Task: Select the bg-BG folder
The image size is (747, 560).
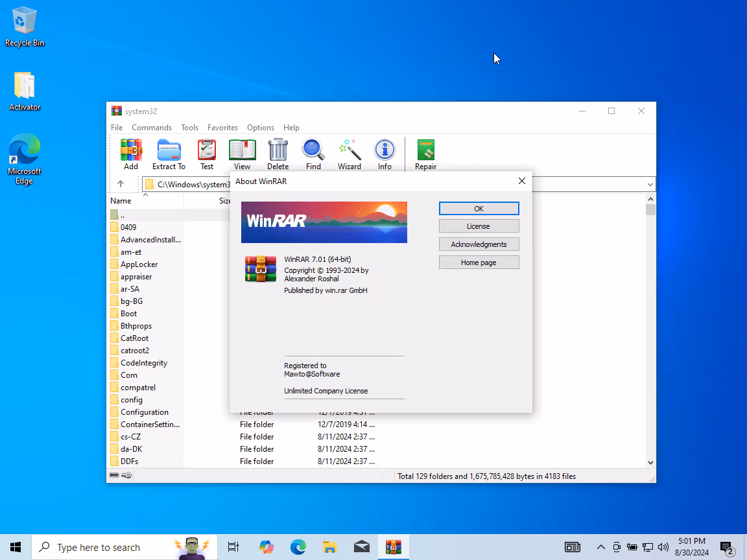Action: coord(126,301)
